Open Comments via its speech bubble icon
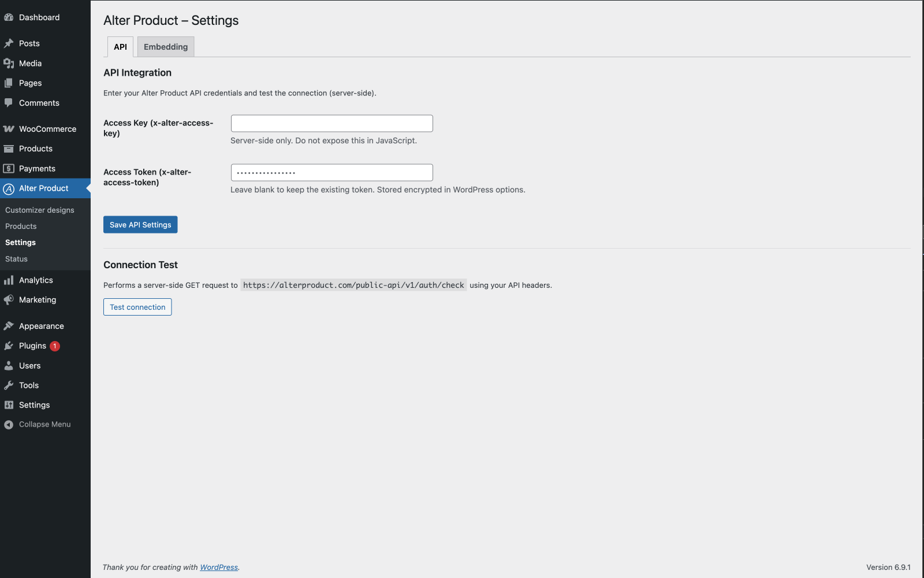924x578 pixels. pyautogui.click(x=9, y=103)
